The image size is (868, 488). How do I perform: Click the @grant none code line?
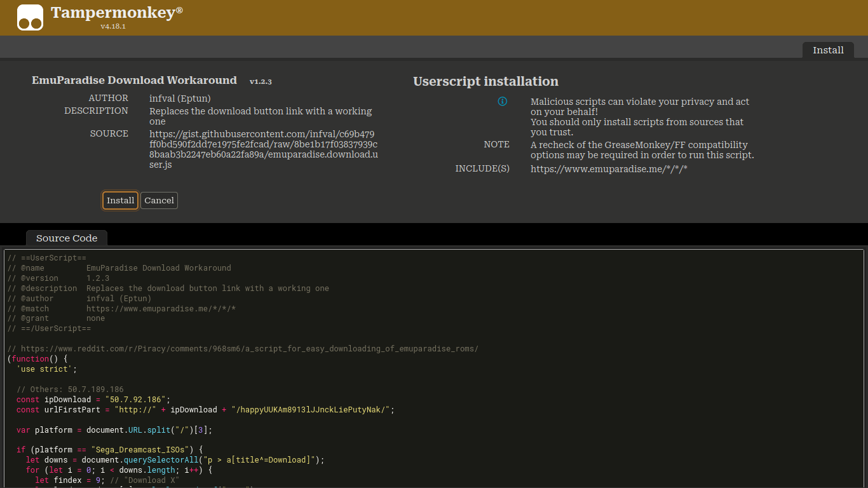pyautogui.click(x=56, y=318)
